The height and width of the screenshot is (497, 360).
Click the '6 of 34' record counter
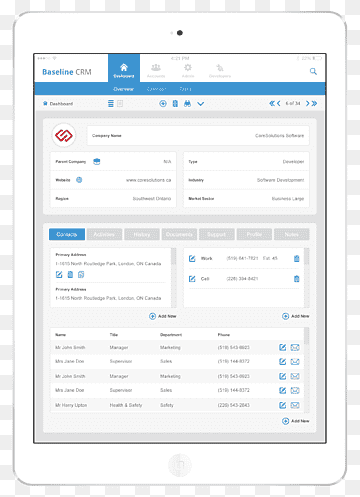tap(293, 103)
